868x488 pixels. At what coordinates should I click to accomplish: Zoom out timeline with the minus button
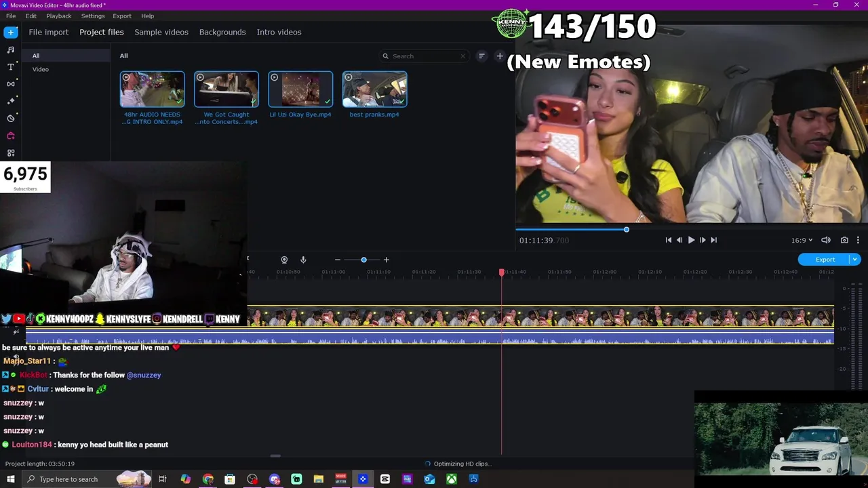click(337, 260)
